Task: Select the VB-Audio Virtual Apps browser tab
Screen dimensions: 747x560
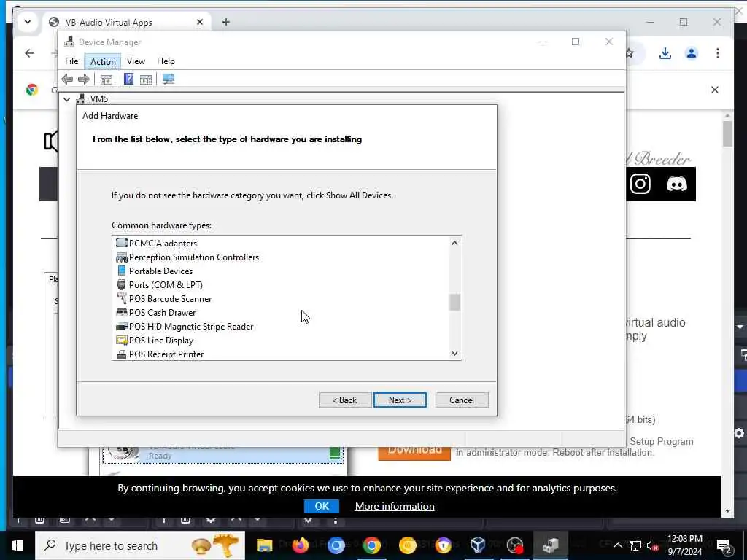Action: 126,23
